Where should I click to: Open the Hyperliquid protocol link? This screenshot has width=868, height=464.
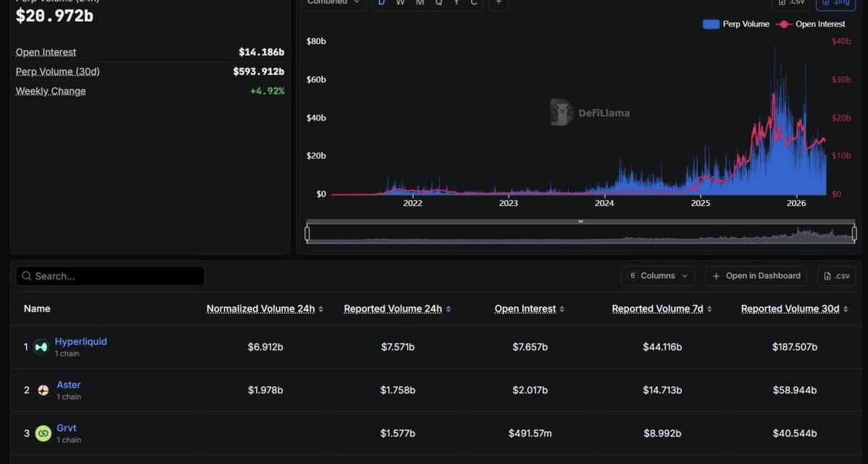(x=81, y=342)
